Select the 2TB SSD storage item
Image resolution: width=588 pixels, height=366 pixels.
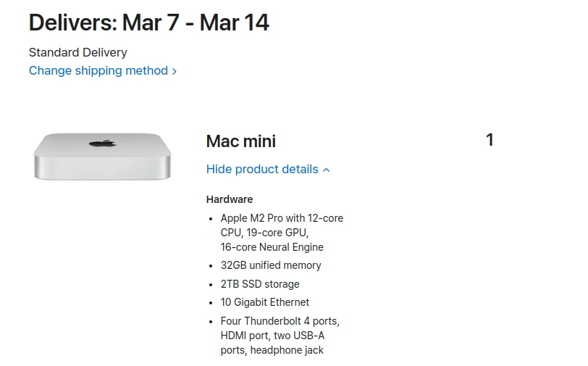tap(260, 284)
